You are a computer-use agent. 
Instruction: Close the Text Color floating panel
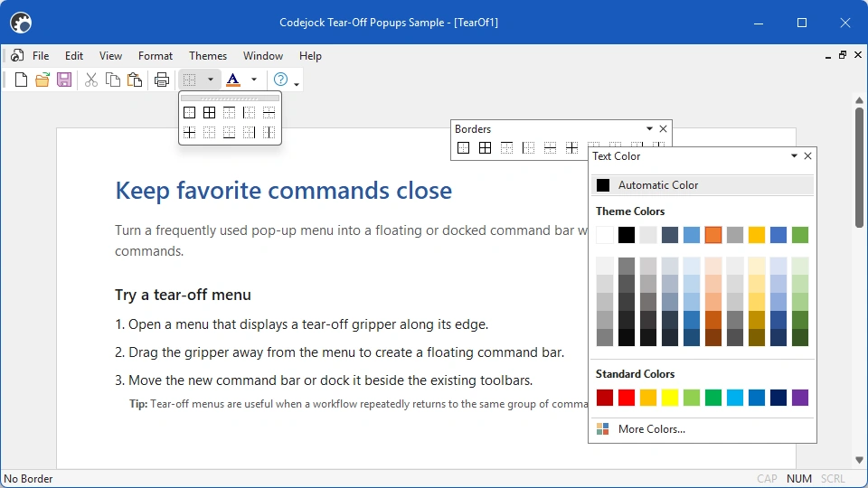pos(807,156)
